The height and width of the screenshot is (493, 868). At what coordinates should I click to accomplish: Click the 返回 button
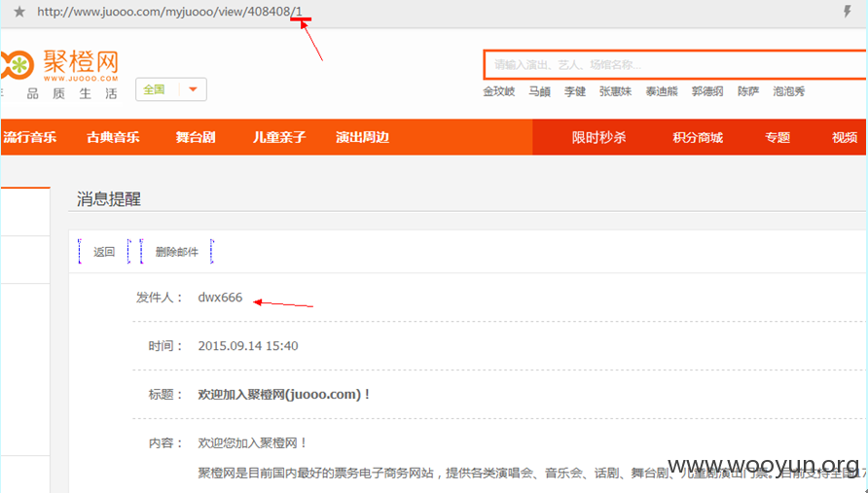pos(104,252)
